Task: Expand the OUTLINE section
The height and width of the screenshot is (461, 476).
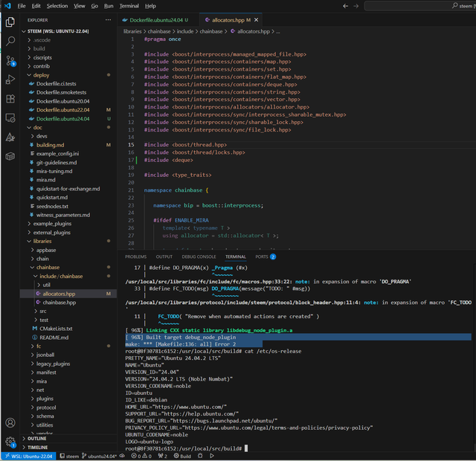Action: click(36, 439)
